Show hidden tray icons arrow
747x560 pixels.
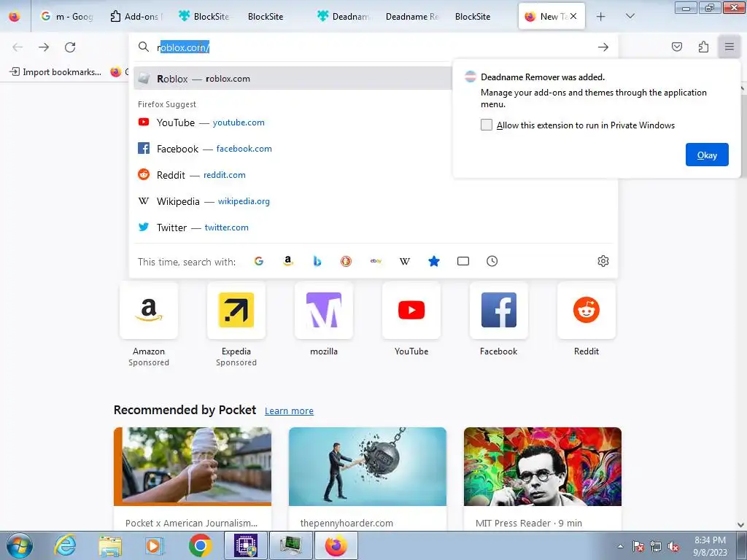620,546
